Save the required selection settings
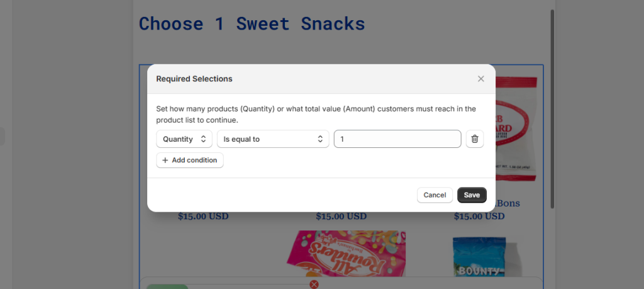This screenshot has width=644, height=289. [472, 195]
